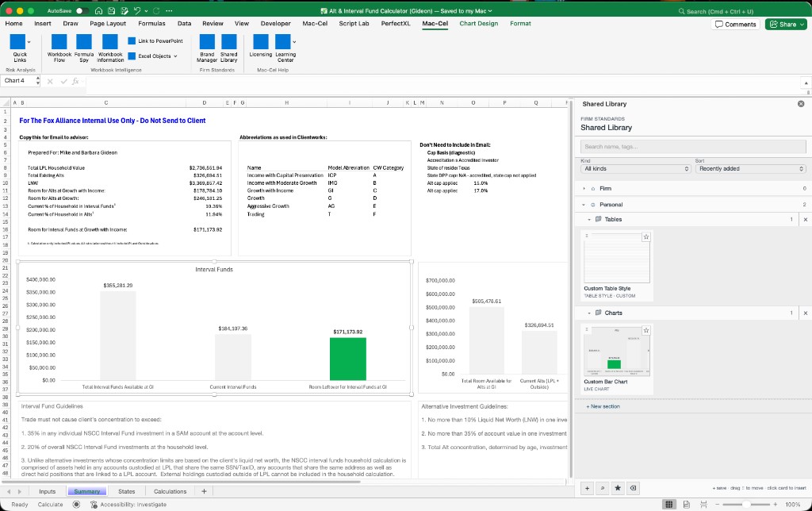Screen dimensions: 812x511
Task: Close the Shared Library pane
Action: [x=801, y=104]
